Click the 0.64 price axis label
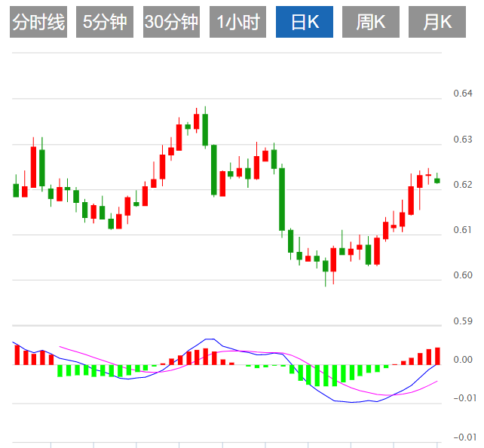The width and height of the screenshot is (484, 448). pyautogui.click(x=462, y=94)
